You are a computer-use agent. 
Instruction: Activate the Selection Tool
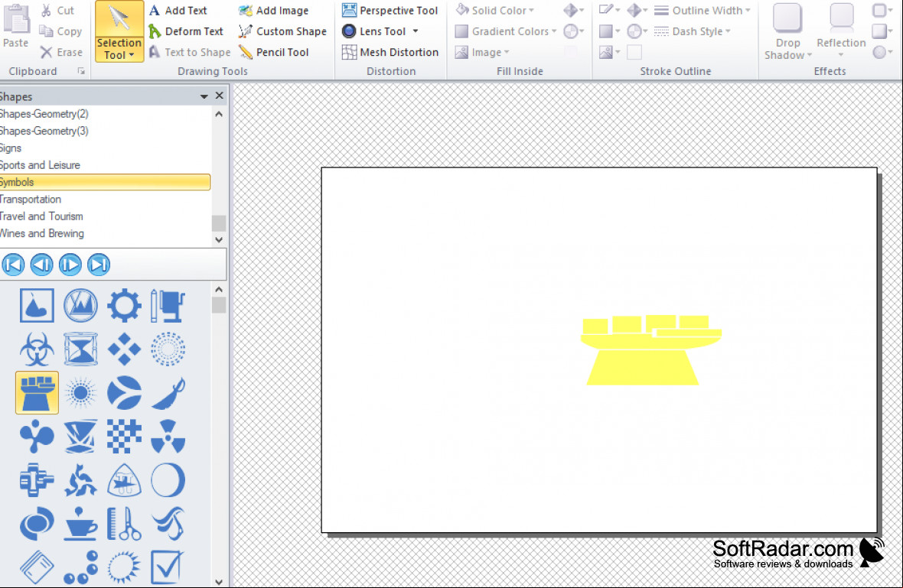tap(119, 31)
